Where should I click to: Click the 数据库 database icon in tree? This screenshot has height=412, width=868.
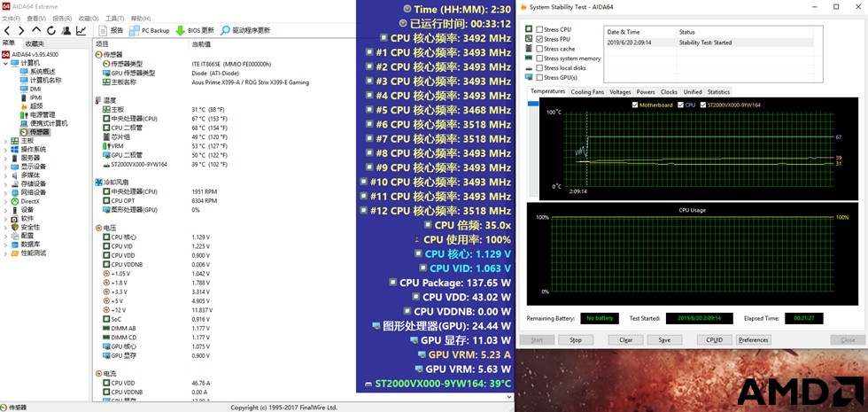coord(15,245)
